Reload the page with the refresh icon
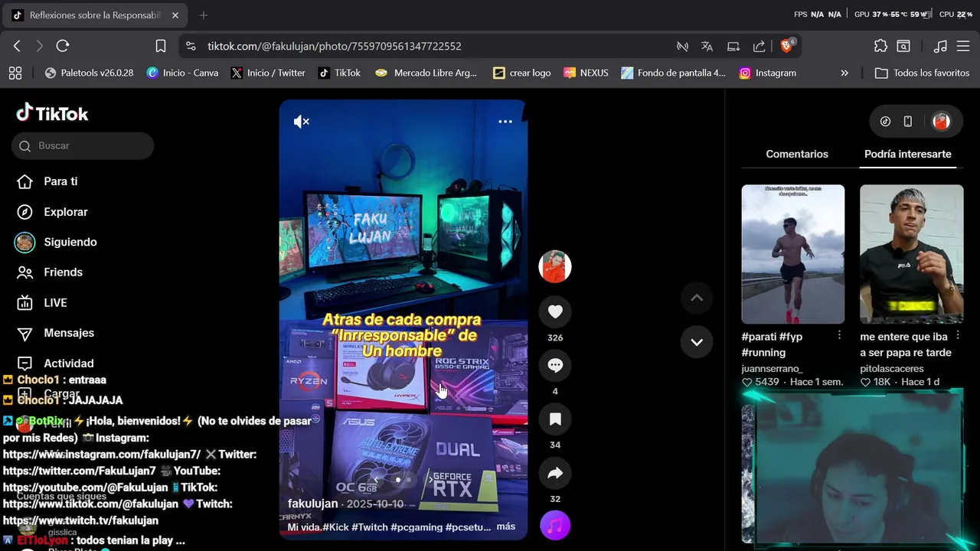Image resolution: width=980 pixels, height=551 pixels. 63,46
